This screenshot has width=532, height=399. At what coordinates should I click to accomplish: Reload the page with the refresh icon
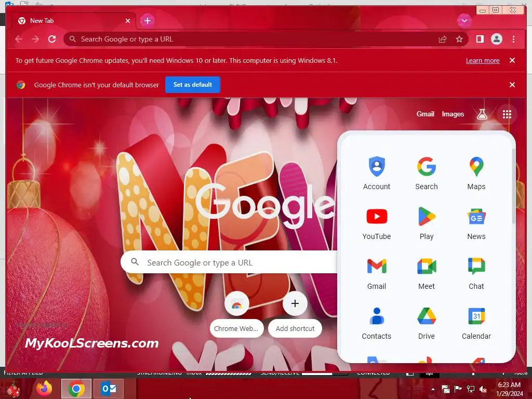point(52,39)
